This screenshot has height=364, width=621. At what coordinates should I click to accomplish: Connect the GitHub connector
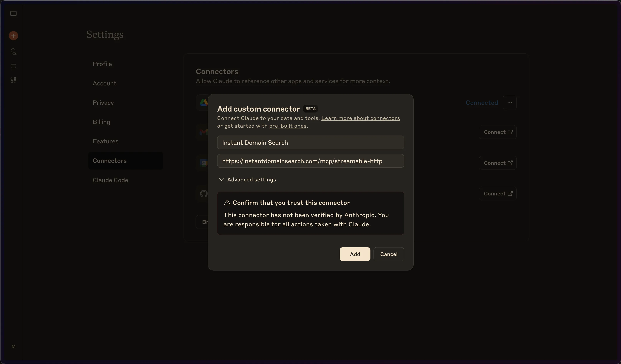coord(497,194)
